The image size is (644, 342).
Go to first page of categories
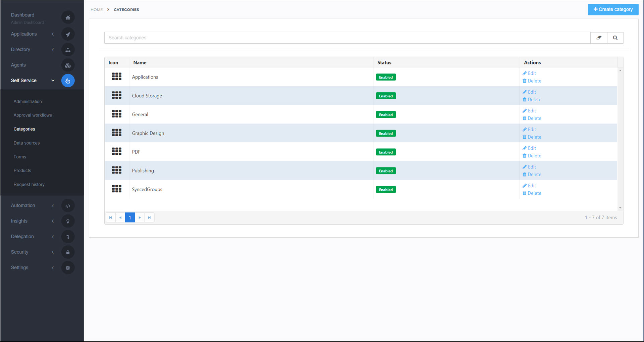[x=111, y=217]
